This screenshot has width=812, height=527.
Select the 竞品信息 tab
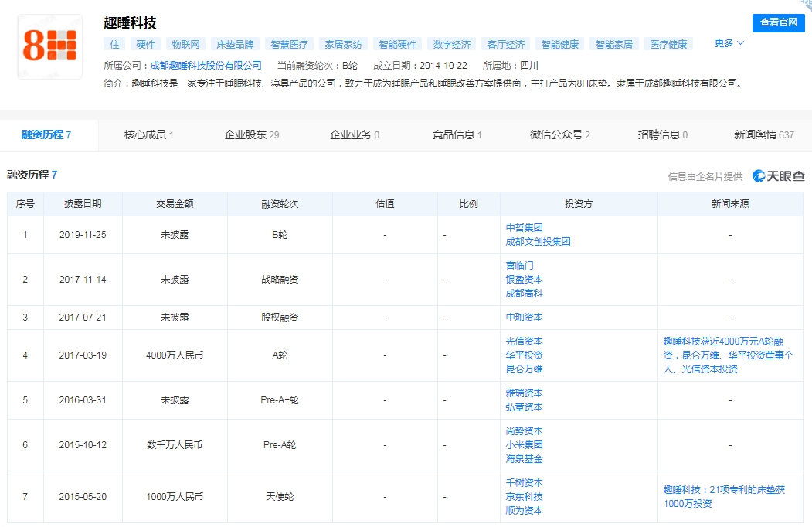point(457,134)
